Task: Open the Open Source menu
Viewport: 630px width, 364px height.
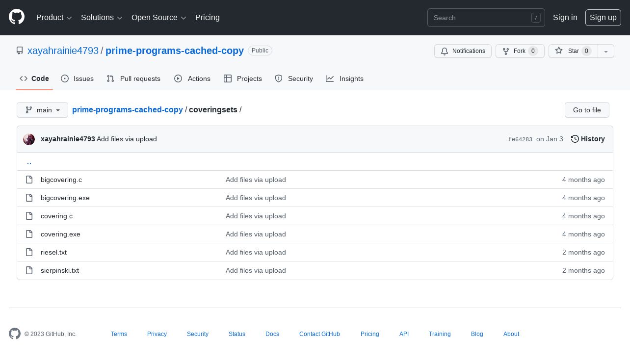Action: (x=158, y=18)
